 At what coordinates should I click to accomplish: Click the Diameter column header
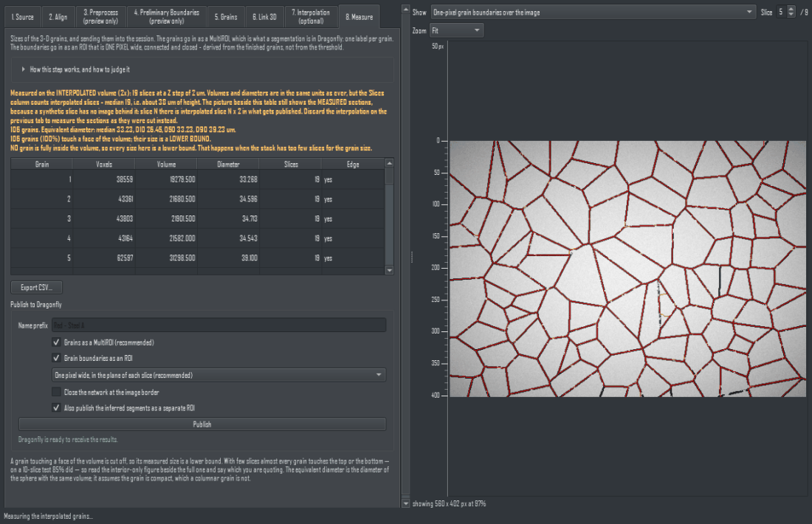click(228, 164)
